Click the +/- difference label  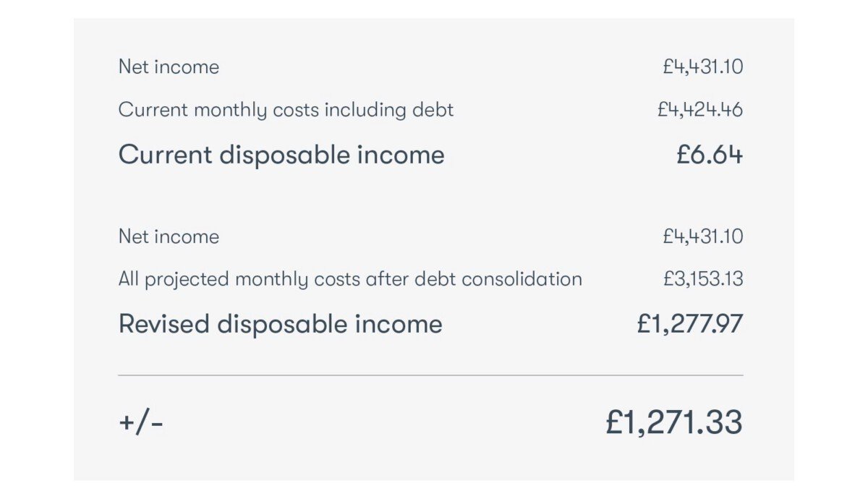click(141, 422)
